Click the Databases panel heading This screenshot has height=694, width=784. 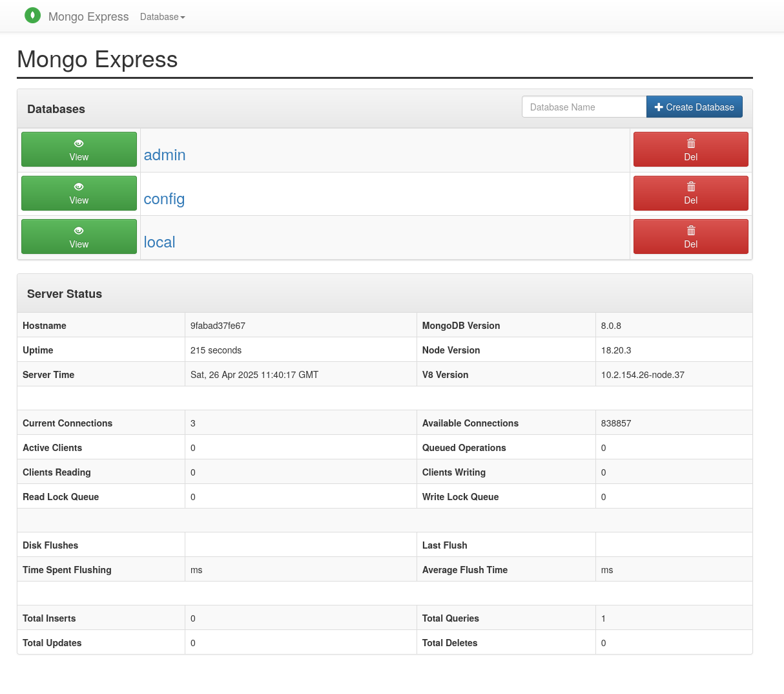(56, 109)
